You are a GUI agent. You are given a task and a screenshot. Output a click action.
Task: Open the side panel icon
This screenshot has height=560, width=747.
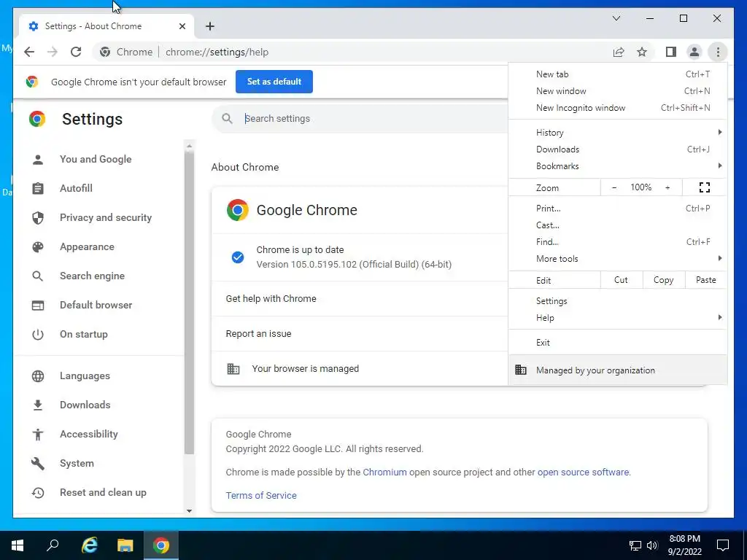coord(671,52)
